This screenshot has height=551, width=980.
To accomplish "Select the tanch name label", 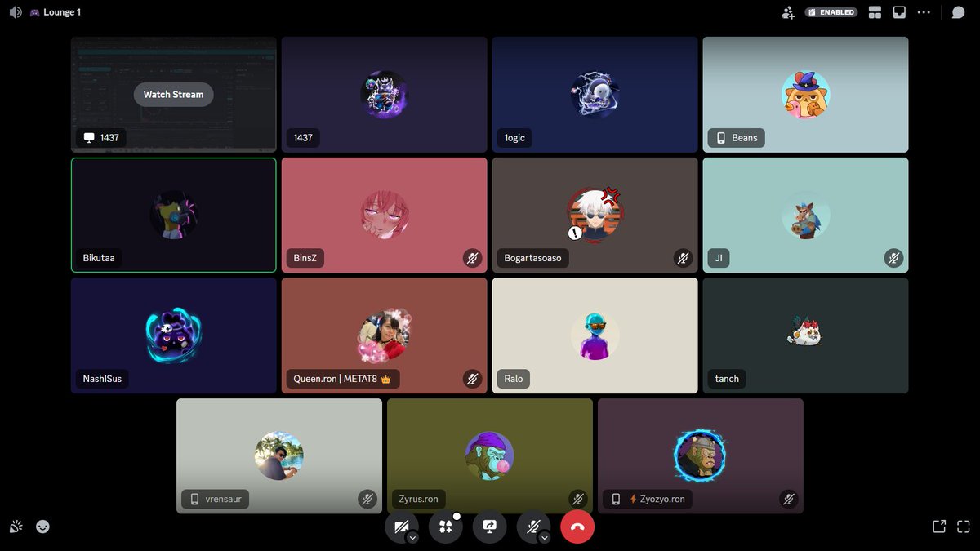I will (x=727, y=379).
